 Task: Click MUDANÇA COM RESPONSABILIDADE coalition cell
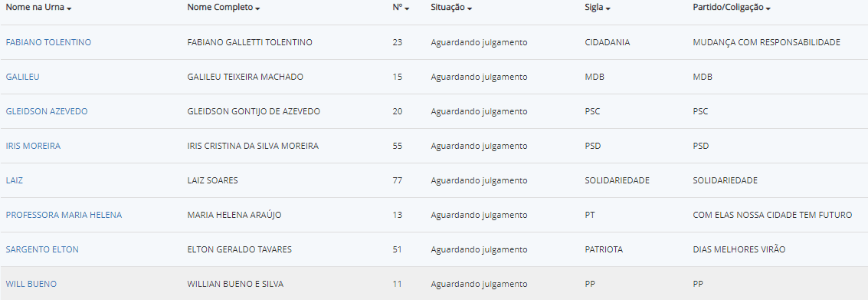(x=767, y=42)
